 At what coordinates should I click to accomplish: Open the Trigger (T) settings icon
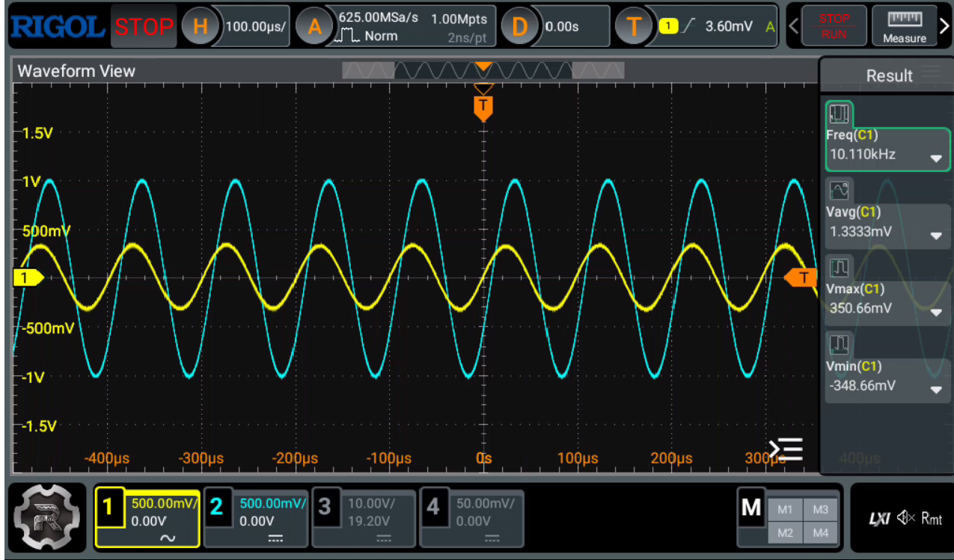coord(633,27)
